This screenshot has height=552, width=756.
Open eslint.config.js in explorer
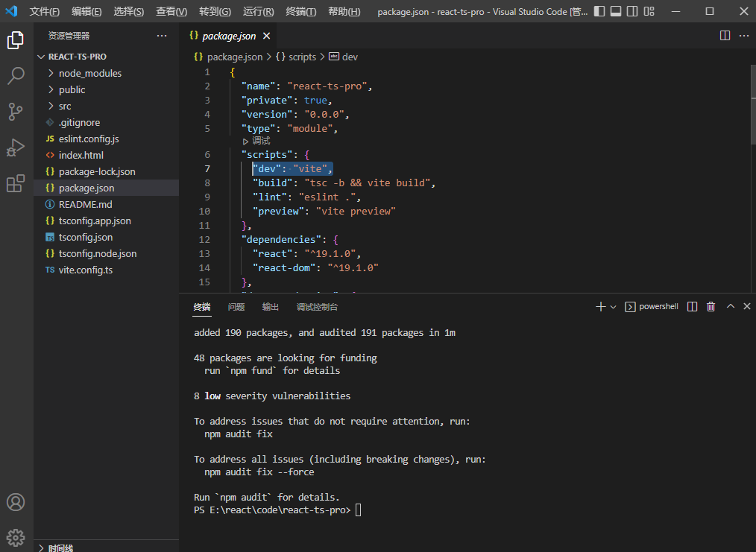106,139
